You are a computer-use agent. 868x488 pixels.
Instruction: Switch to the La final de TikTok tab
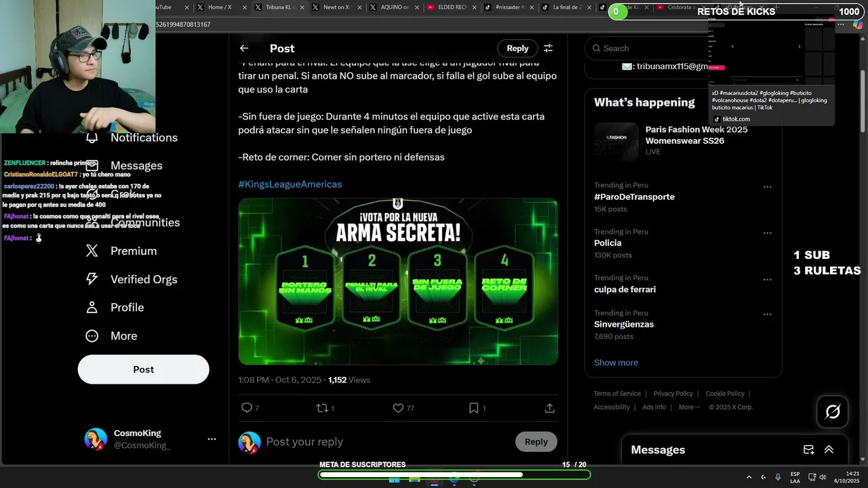click(x=567, y=7)
